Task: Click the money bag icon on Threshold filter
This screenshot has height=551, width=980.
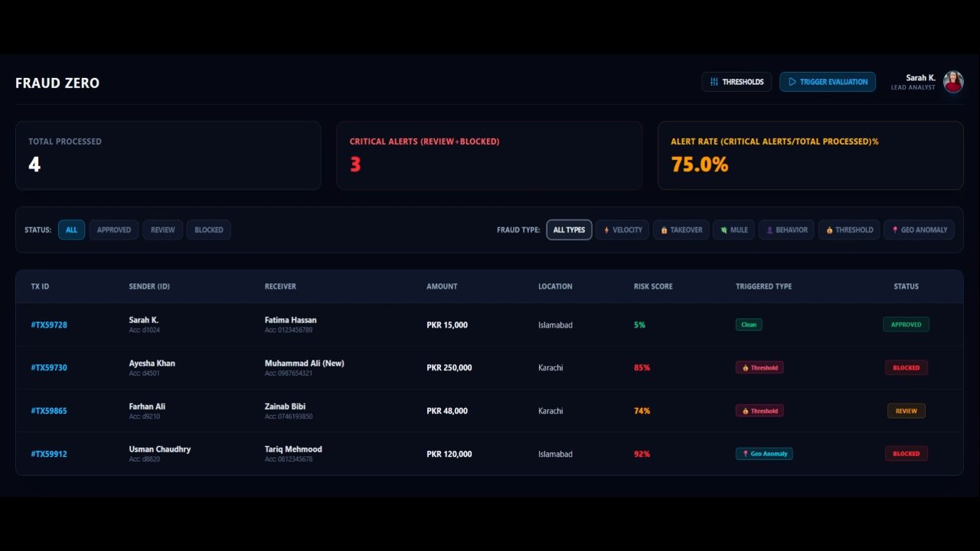Action: 829,230
